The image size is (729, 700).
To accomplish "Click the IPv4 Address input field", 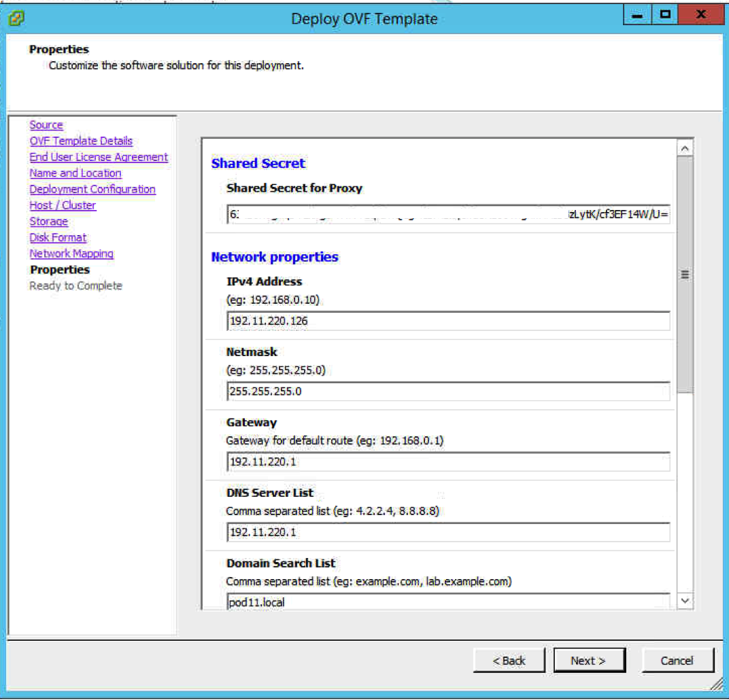I will coord(447,321).
